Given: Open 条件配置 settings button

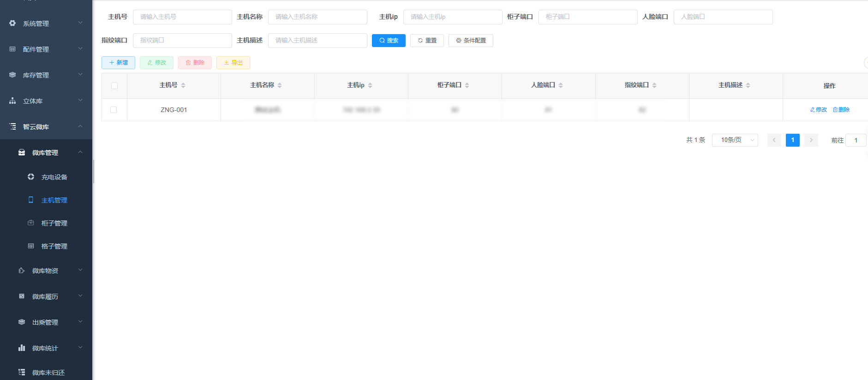Looking at the screenshot, I should tap(471, 41).
